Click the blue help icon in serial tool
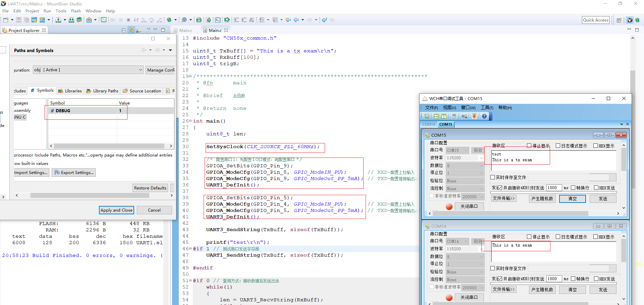This screenshot has height=305, width=644. click(484, 116)
